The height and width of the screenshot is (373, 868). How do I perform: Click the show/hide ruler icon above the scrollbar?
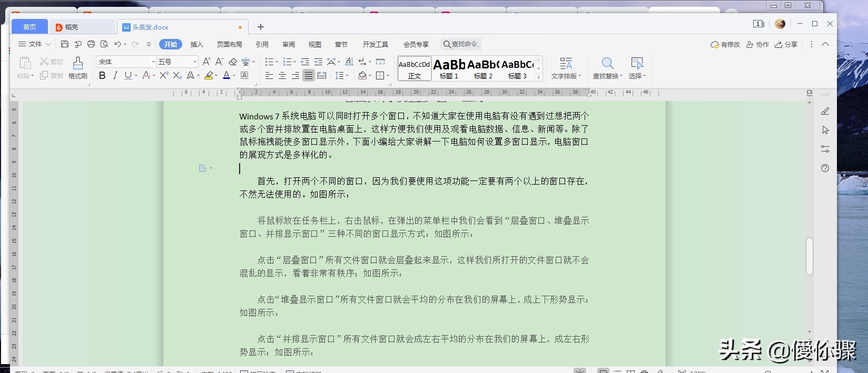point(810,93)
